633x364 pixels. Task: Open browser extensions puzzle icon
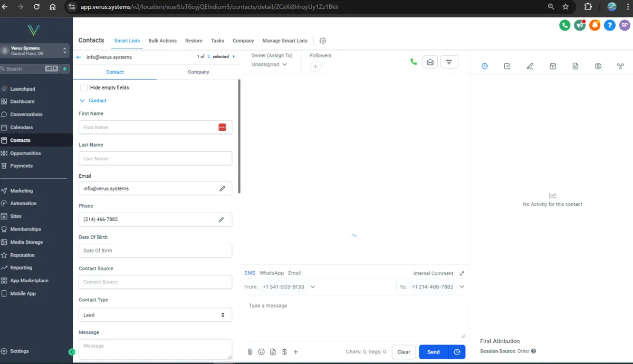(588, 7)
